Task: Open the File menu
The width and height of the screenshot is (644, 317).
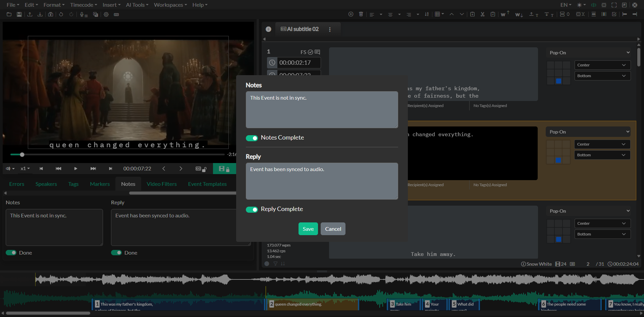Action: pyautogui.click(x=13, y=5)
